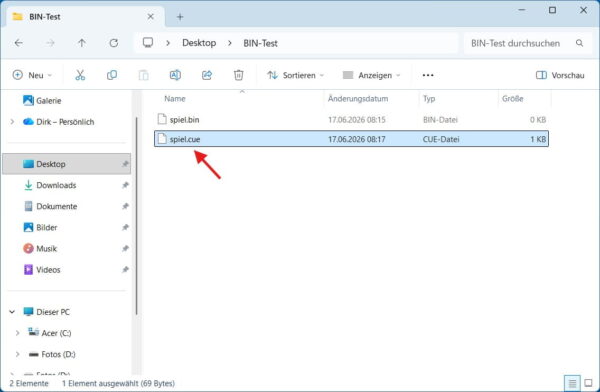Click the spiel.cue file icon

click(162, 139)
